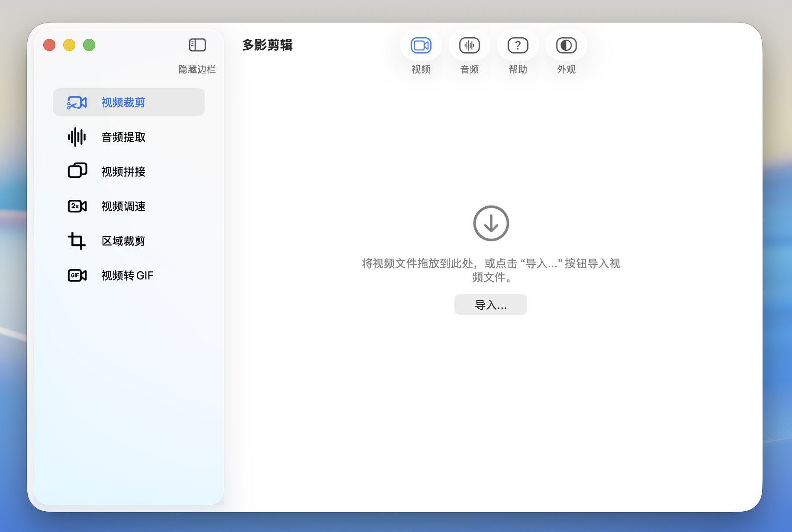
Task: Click the GIF camera icon in sidebar
Action: pyautogui.click(x=77, y=276)
